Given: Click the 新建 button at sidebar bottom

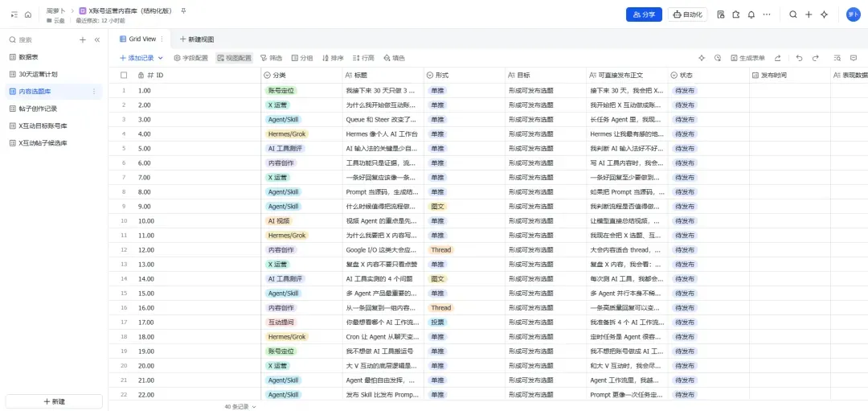Looking at the screenshot, I should click(54, 401).
